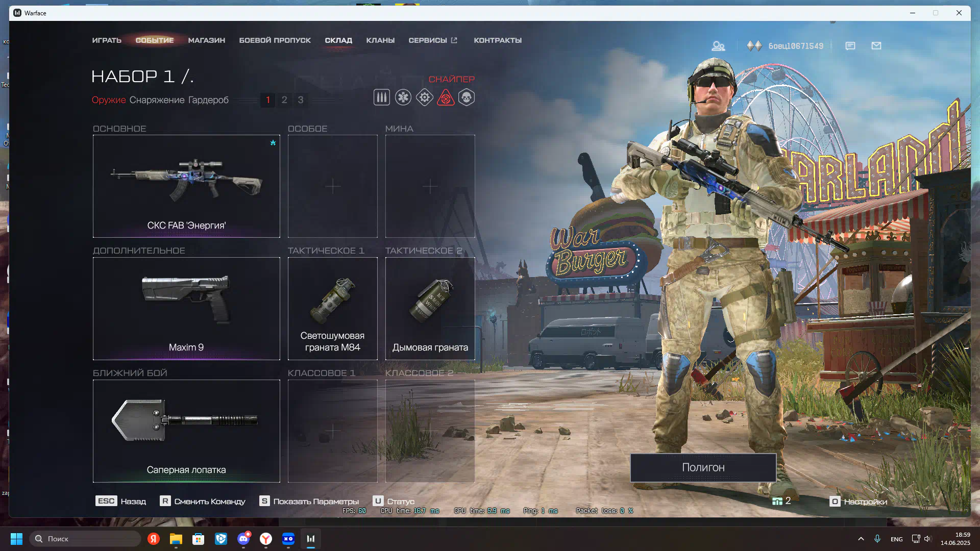Open Discord taskbar icon
980x551 pixels.
point(243,539)
